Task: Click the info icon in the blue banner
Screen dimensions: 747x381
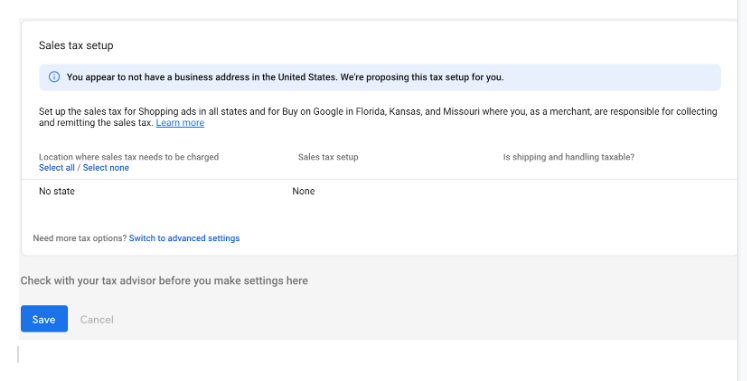Action: pyautogui.click(x=54, y=77)
